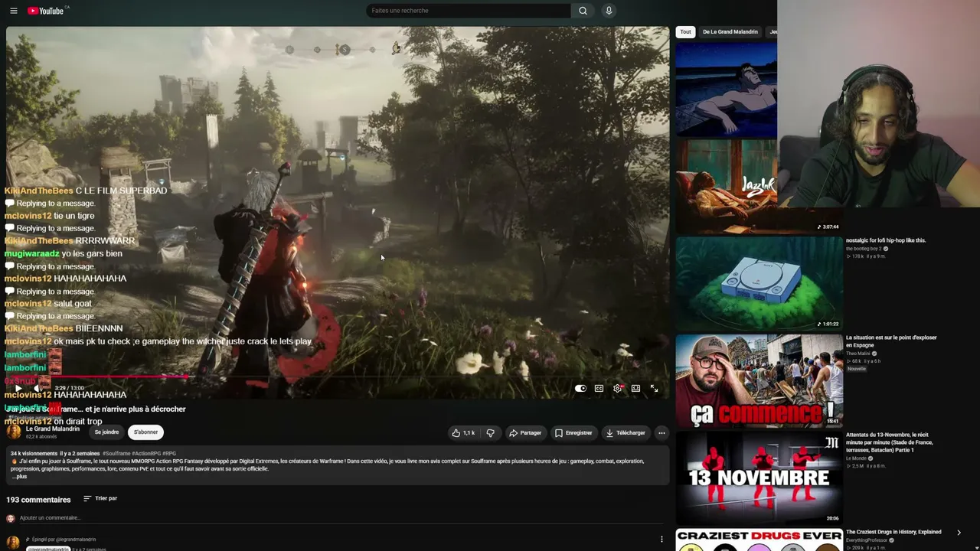Open the "13 NOVEMBRE" video thumbnail
Viewport: 980px width, 551px height.
(759, 478)
